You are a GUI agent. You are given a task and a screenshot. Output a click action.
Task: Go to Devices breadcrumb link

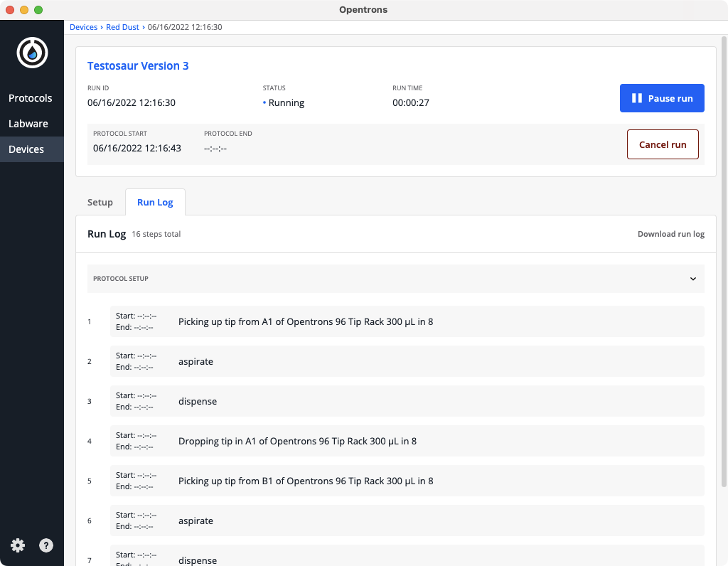(x=84, y=27)
